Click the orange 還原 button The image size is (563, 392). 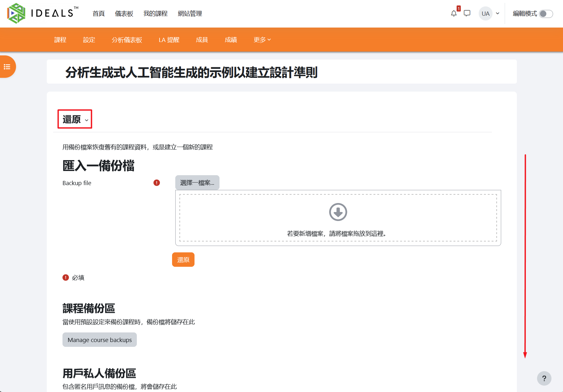(183, 260)
